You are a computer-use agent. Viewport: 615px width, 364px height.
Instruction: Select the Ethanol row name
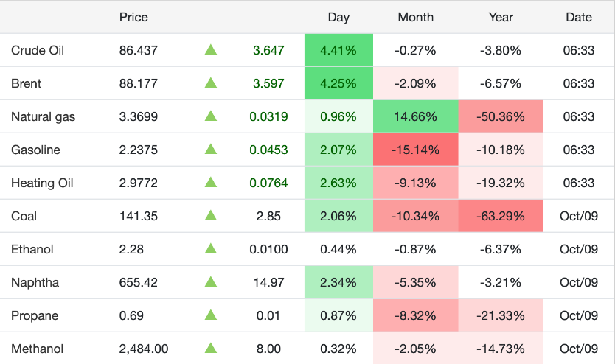pyautogui.click(x=32, y=250)
